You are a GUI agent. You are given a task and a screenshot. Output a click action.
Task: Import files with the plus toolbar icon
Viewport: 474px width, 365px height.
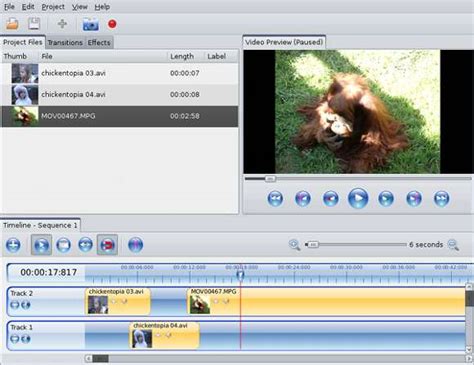pos(62,24)
